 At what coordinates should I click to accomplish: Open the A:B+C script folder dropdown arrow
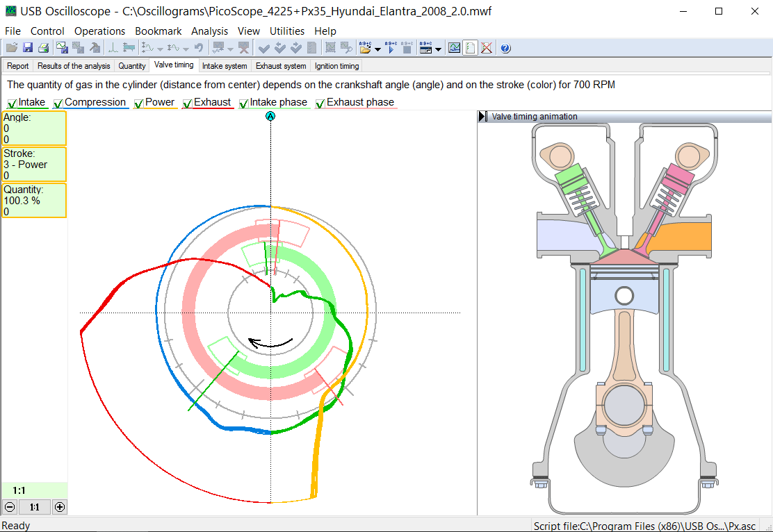coord(377,49)
